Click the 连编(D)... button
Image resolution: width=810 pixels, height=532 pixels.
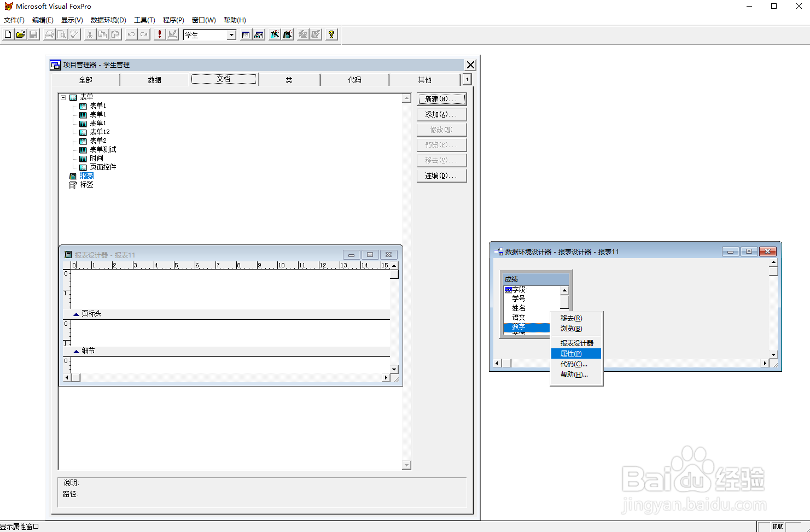click(x=441, y=176)
